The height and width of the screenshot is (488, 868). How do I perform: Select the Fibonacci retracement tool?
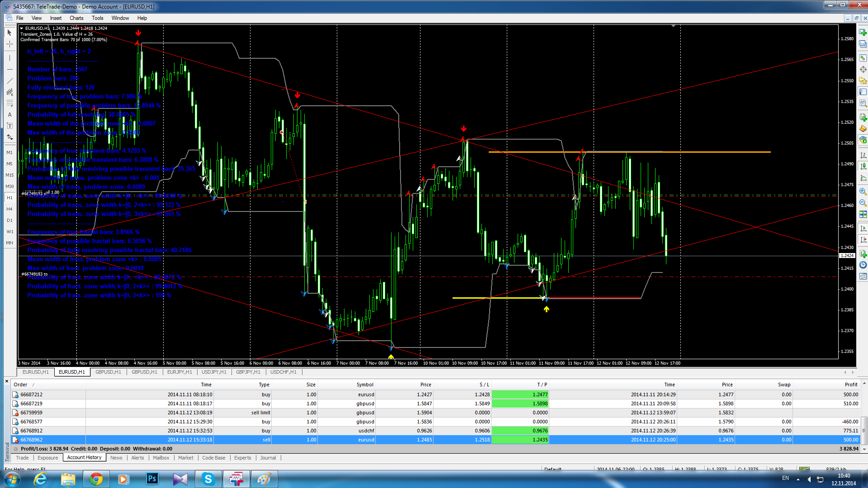coord(9,103)
